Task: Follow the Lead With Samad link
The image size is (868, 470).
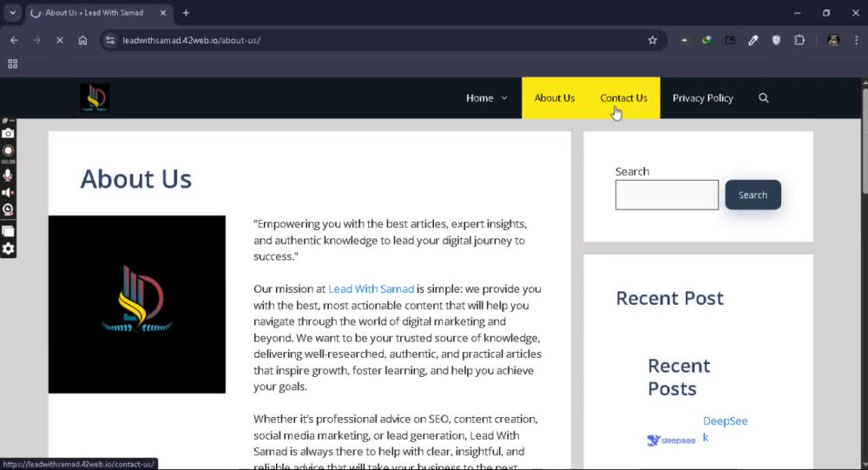Action: pyautogui.click(x=371, y=288)
